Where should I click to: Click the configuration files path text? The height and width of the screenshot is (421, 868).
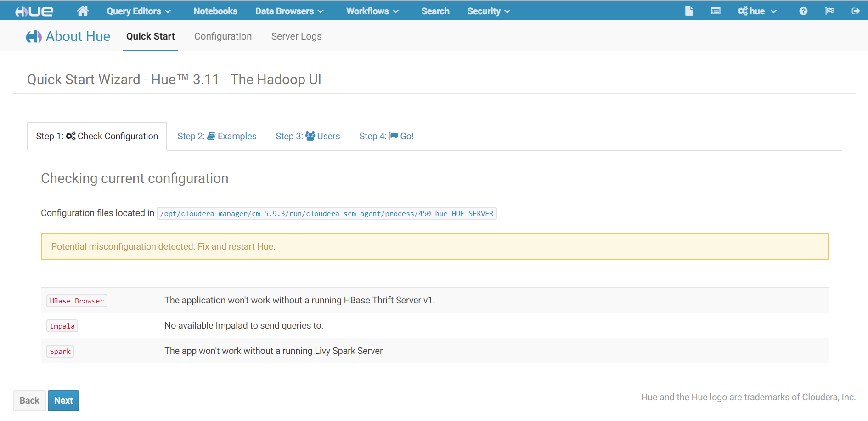pyautogui.click(x=327, y=213)
